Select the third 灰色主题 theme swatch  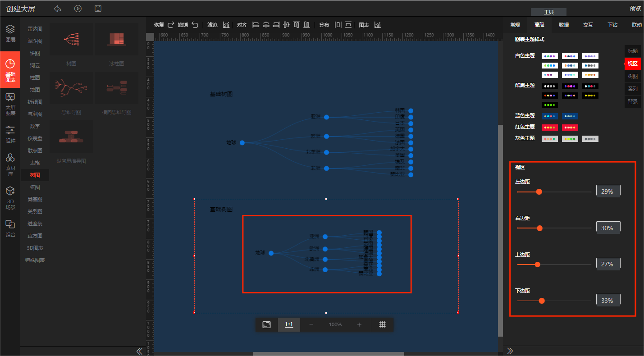(x=590, y=139)
